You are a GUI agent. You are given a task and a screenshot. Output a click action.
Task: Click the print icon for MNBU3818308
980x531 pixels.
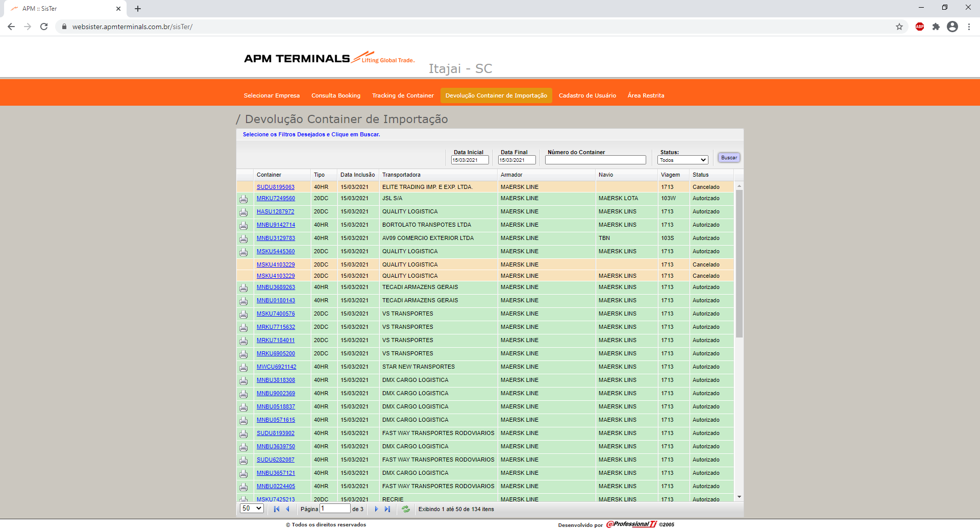pos(243,381)
